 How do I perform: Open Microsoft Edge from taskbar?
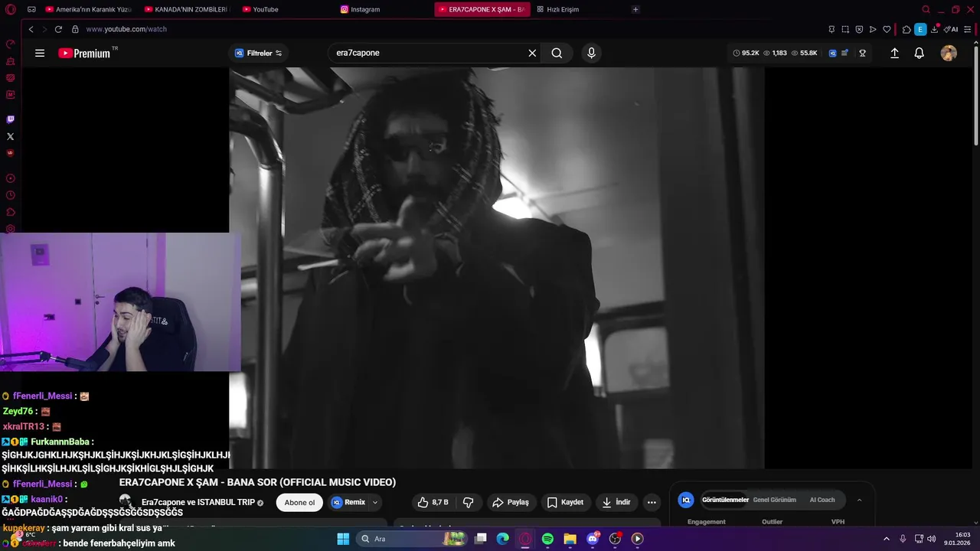click(503, 539)
